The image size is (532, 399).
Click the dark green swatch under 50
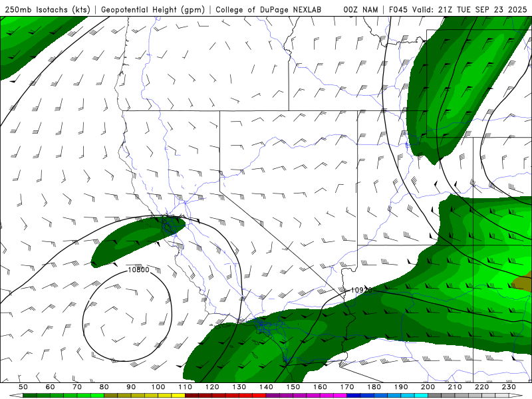[x=30, y=396]
